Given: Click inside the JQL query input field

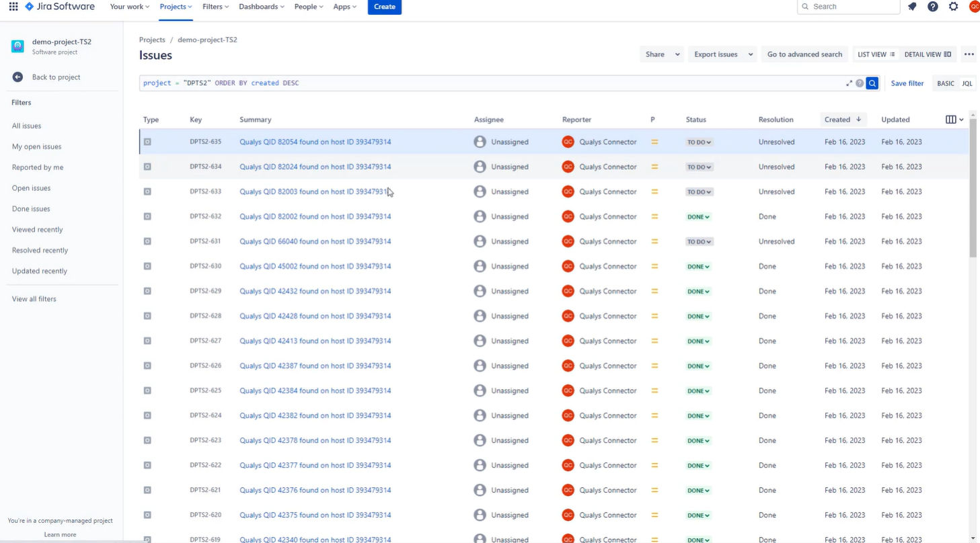Looking at the screenshot, I should pos(471,83).
